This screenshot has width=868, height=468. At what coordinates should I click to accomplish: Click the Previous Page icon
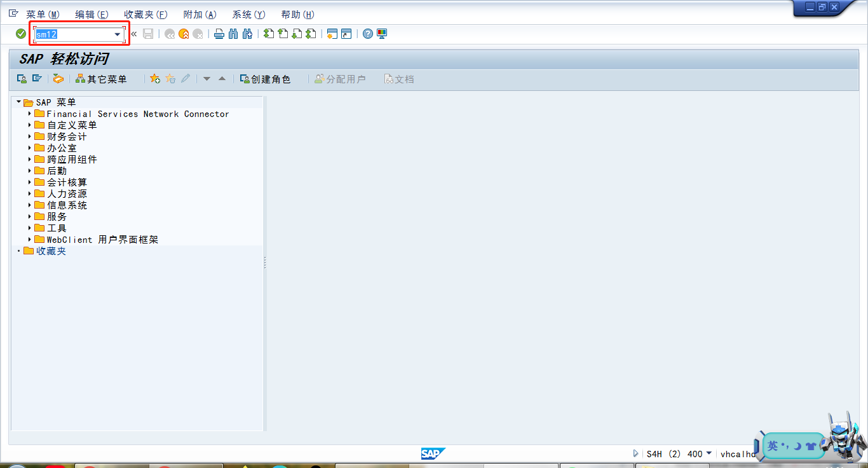point(283,34)
